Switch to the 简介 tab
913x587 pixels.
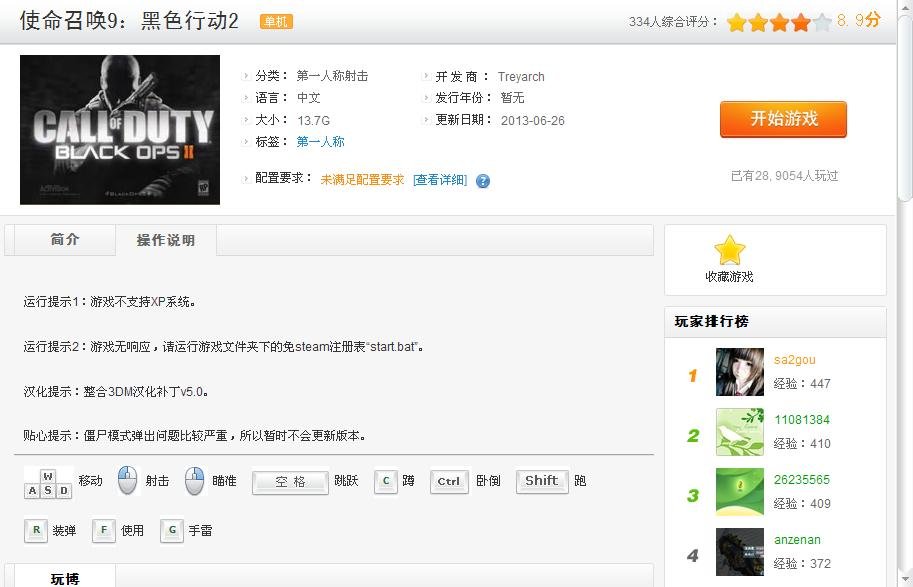pyautogui.click(x=65, y=239)
